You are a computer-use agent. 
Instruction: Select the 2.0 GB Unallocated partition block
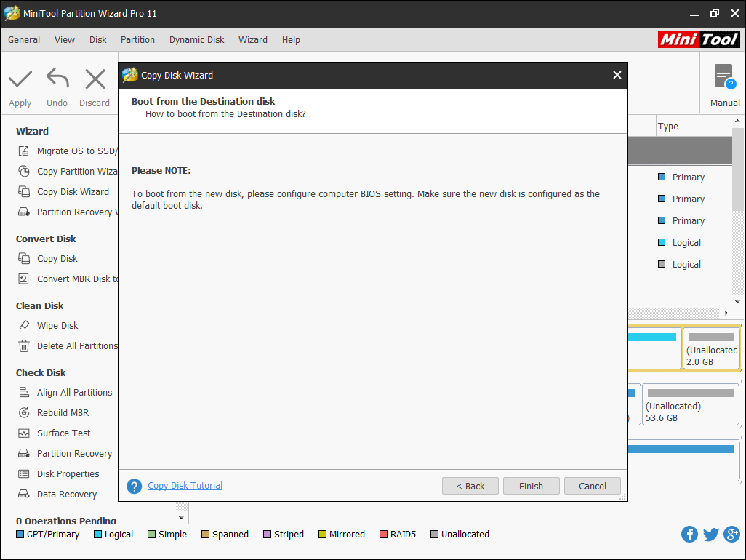click(711, 348)
